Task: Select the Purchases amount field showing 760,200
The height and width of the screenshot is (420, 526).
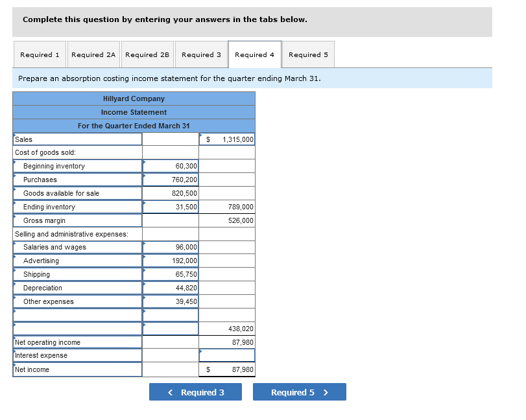Action: [171, 180]
